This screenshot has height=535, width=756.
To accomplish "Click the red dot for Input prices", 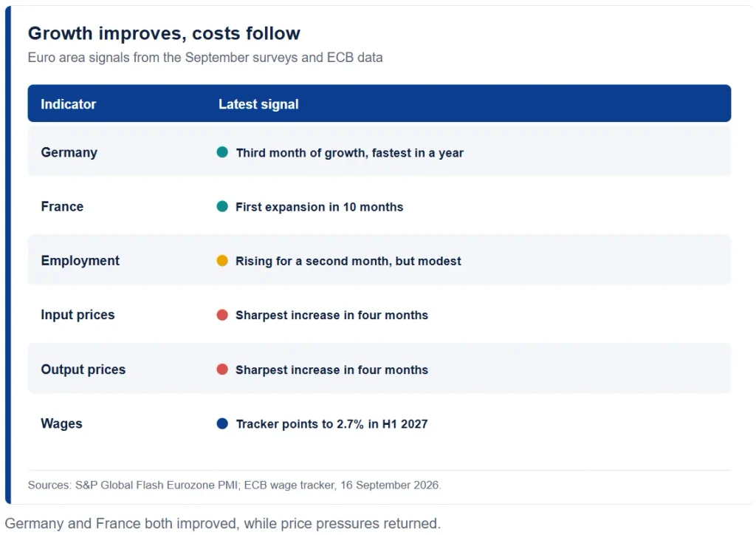I will [x=222, y=315].
